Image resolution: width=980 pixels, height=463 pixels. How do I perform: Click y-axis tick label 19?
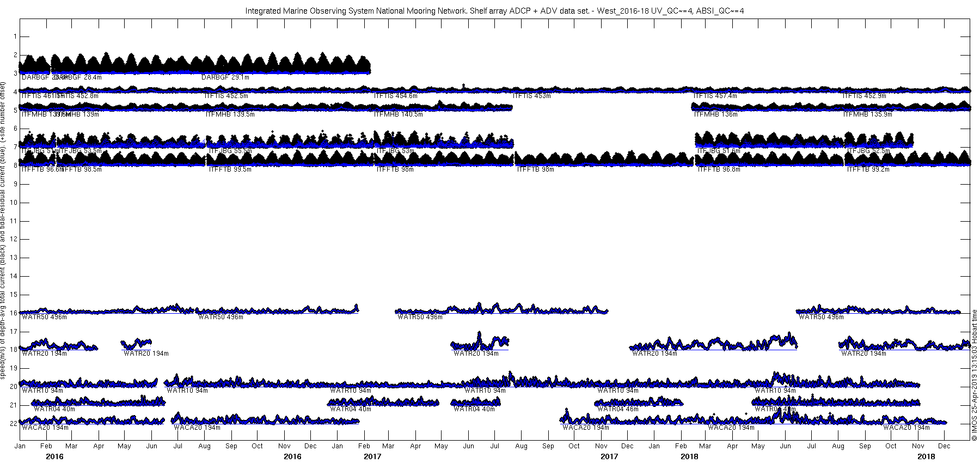point(14,368)
